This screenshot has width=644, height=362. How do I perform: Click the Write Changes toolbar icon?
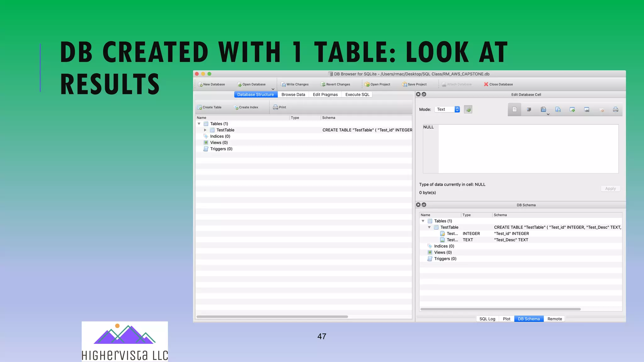pos(283,85)
